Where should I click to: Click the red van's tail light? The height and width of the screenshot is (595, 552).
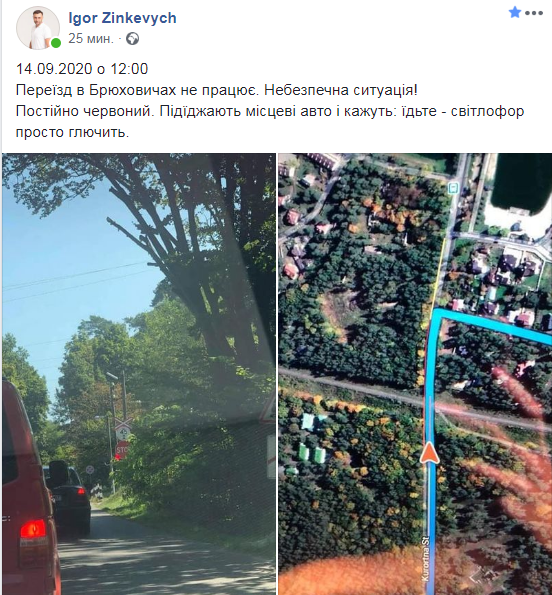click(x=33, y=529)
